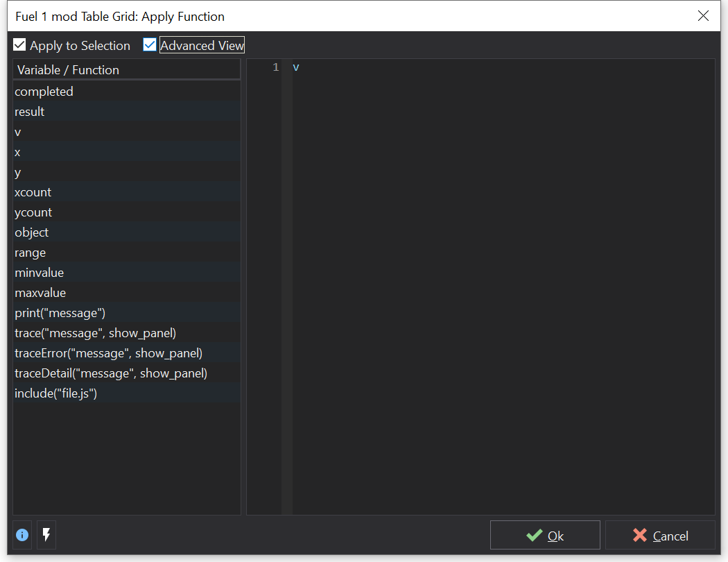Click the lightning bolt icon
Image resolution: width=728 pixels, height=562 pixels.
(x=46, y=535)
